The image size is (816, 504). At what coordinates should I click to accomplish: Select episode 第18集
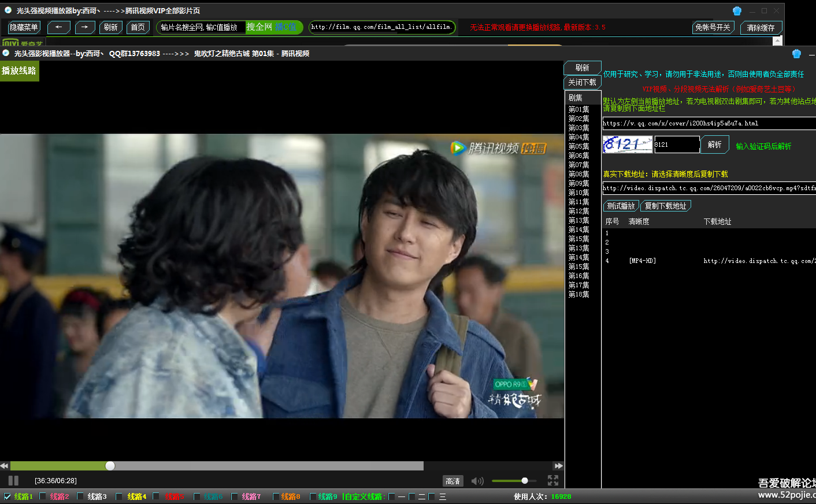point(578,294)
